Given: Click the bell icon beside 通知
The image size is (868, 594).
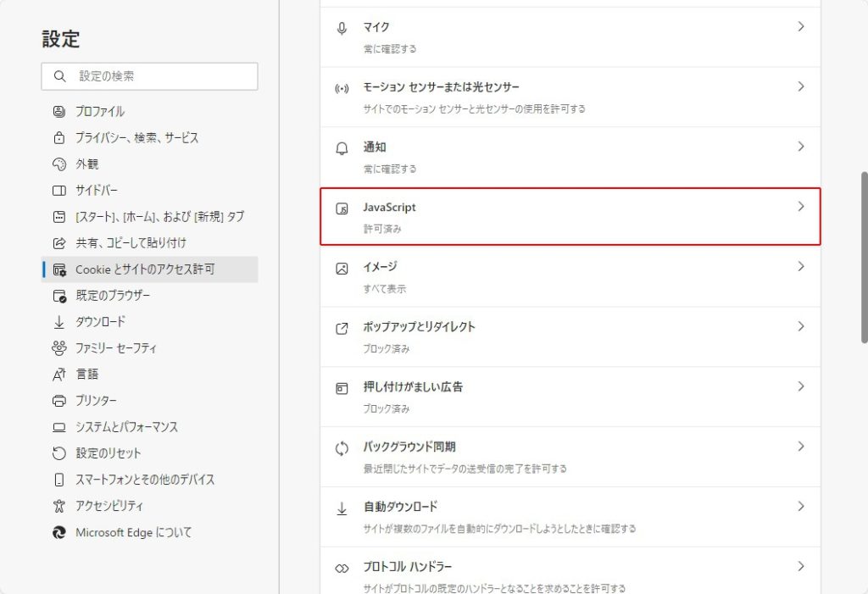Looking at the screenshot, I should (342, 148).
